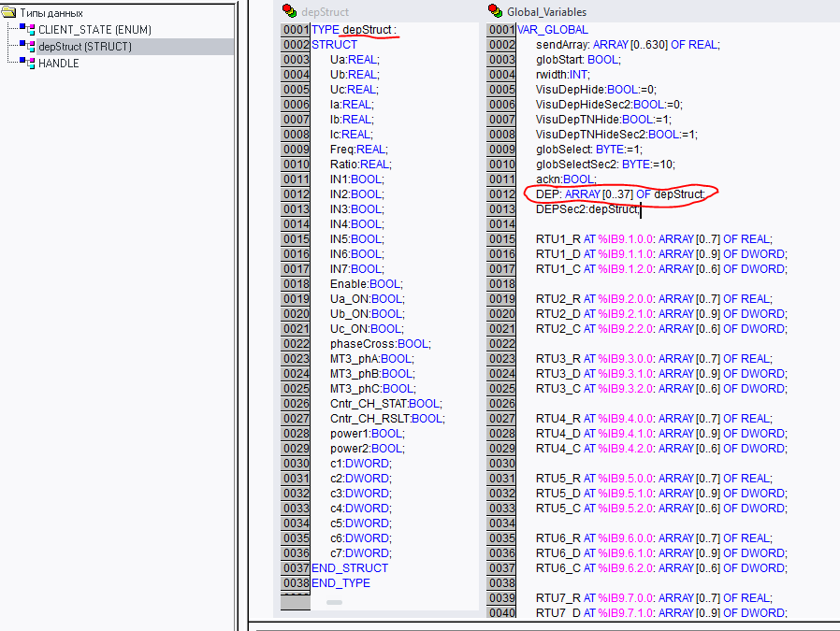840x631 pixels.
Task: Select the Типы данных root folder label
Action: [51, 13]
